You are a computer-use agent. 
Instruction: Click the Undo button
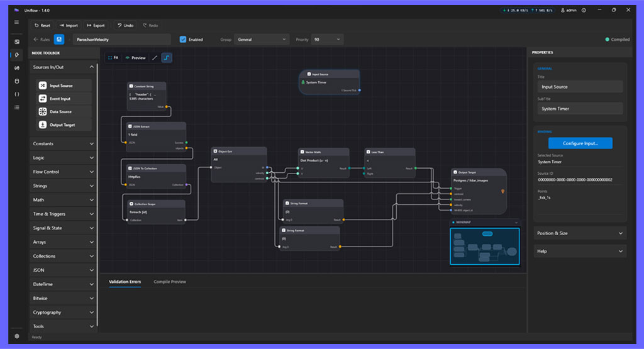click(125, 25)
